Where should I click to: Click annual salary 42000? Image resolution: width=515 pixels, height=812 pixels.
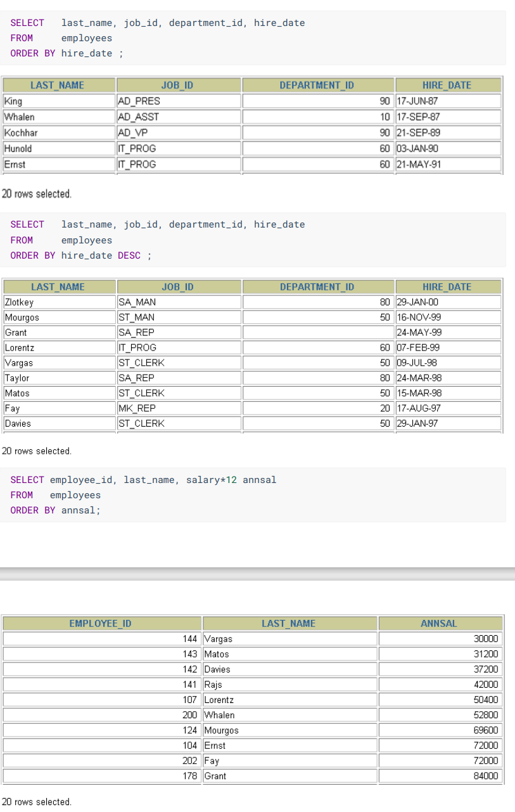point(440,685)
